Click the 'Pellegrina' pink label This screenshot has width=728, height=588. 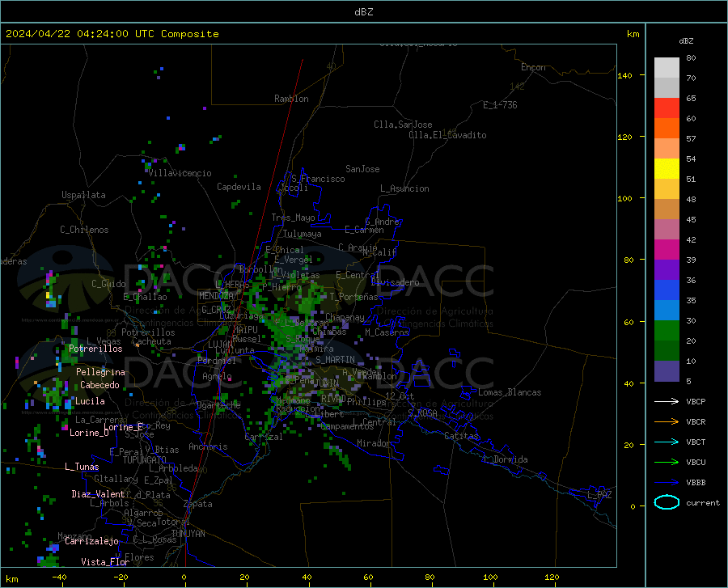100,372
